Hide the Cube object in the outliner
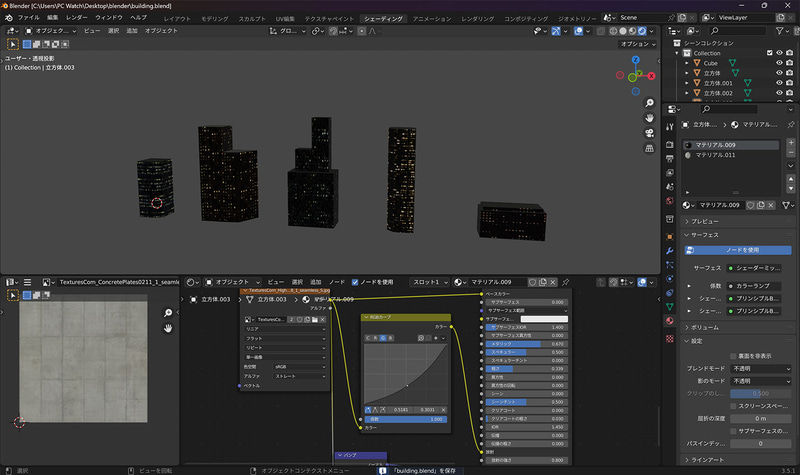The image size is (800, 475). pyautogui.click(x=778, y=63)
